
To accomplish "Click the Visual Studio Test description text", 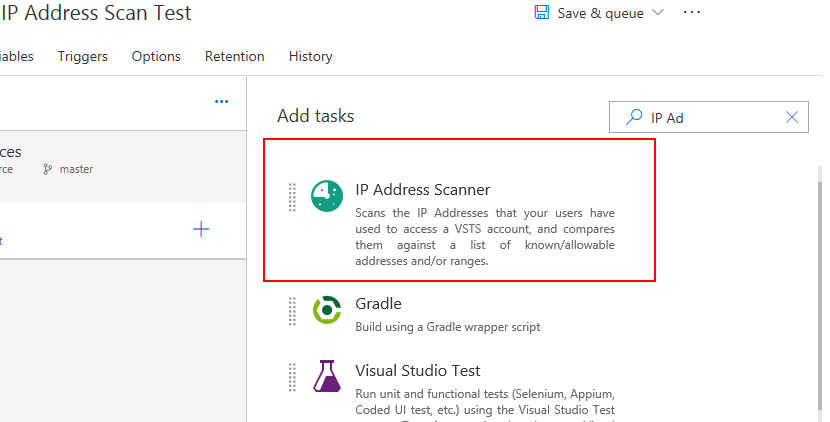I will coord(485,405).
